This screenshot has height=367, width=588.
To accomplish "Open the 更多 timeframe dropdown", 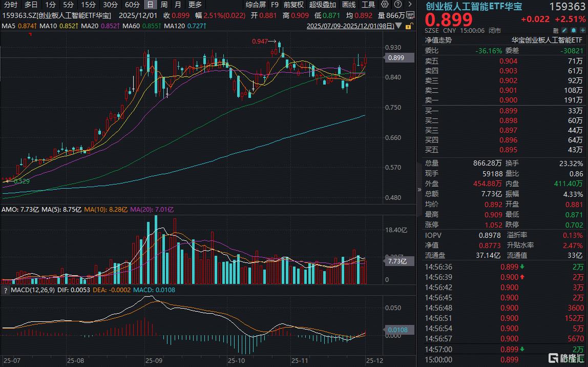I will (195, 5).
